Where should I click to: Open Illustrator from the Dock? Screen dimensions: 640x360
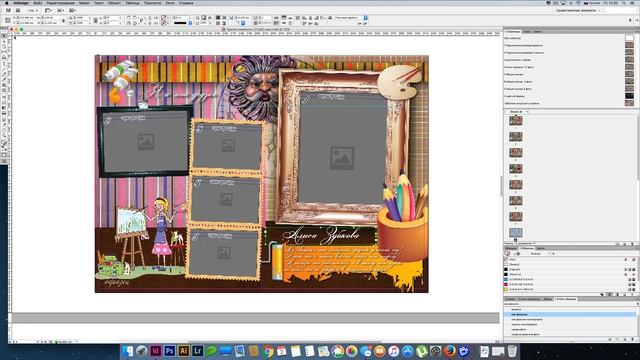pos(183,350)
